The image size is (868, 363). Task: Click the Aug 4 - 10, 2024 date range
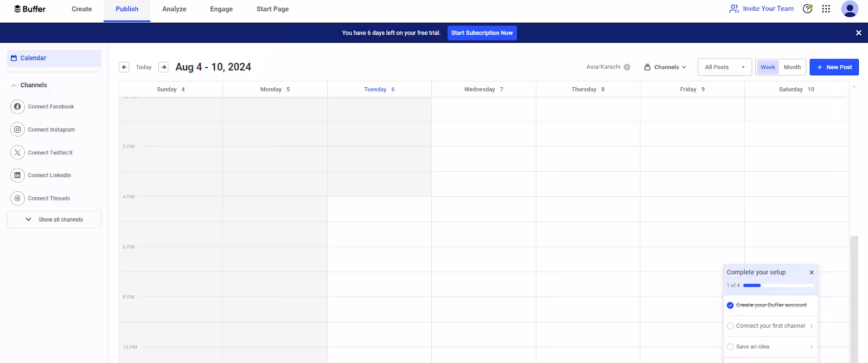tap(213, 67)
